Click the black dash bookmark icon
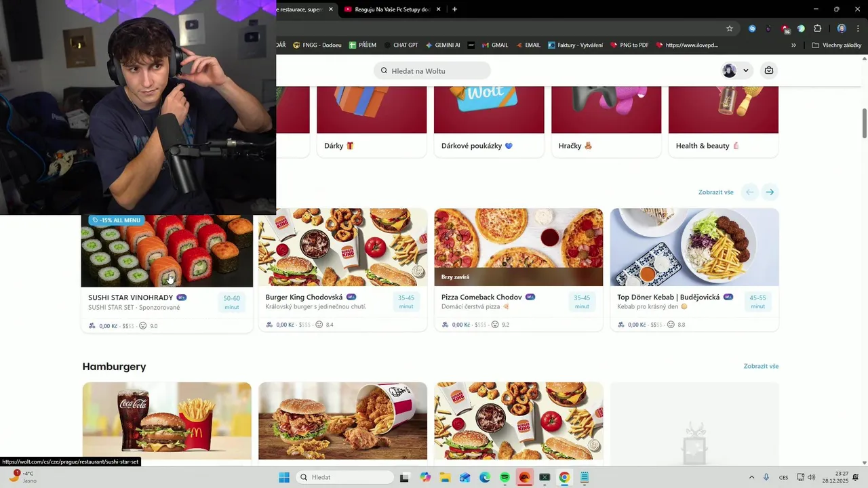868x488 pixels. 471,45
